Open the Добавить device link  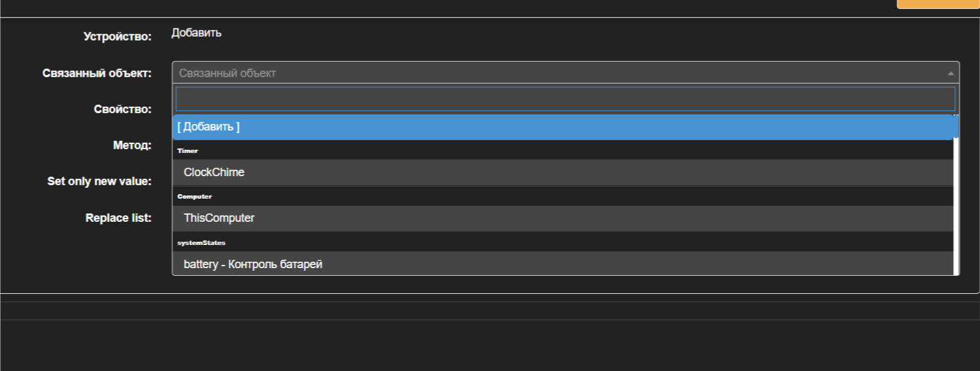point(195,32)
